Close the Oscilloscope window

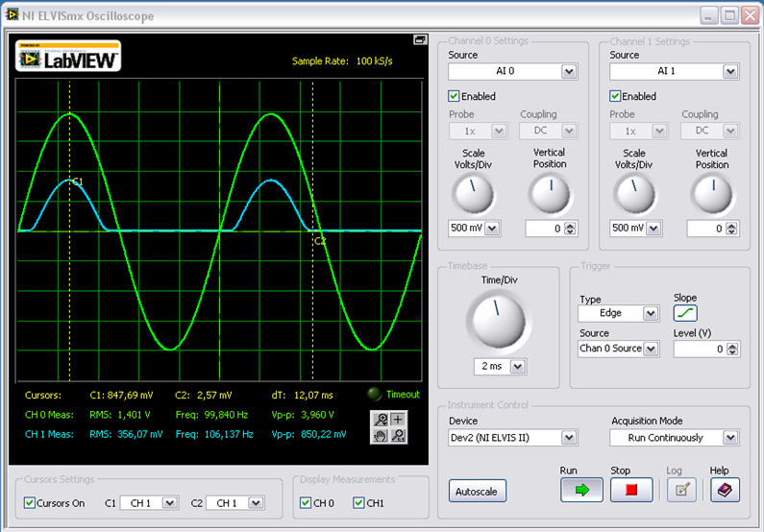coord(750,16)
